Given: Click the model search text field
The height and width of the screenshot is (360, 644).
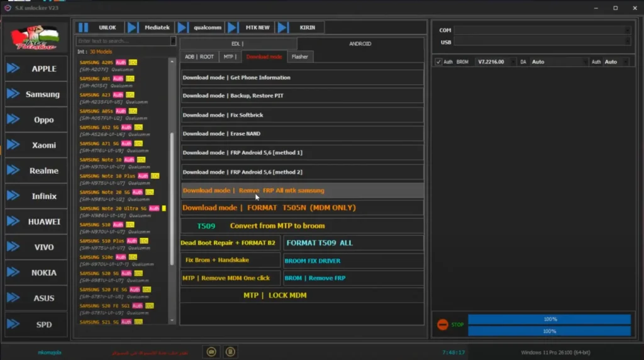Looking at the screenshot, I should click(x=123, y=41).
